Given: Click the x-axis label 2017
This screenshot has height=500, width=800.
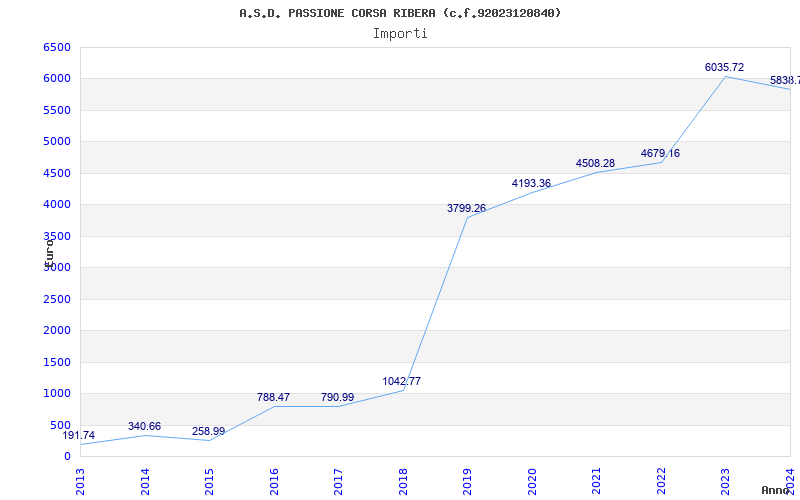Looking at the screenshot, I should coord(339,482).
